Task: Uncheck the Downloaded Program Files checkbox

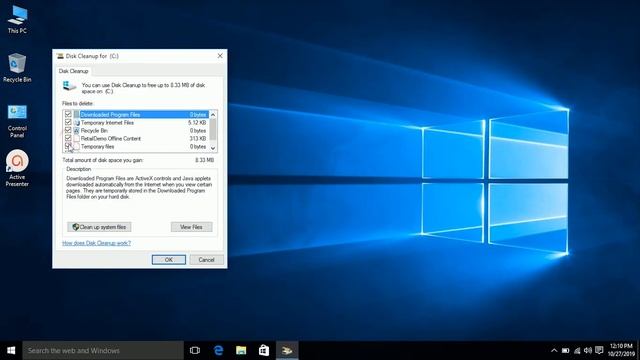Action: pyautogui.click(x=68, y=114)
